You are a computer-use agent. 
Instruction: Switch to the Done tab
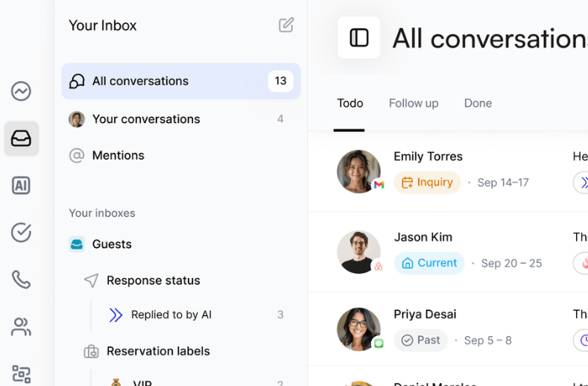point(478,103)
